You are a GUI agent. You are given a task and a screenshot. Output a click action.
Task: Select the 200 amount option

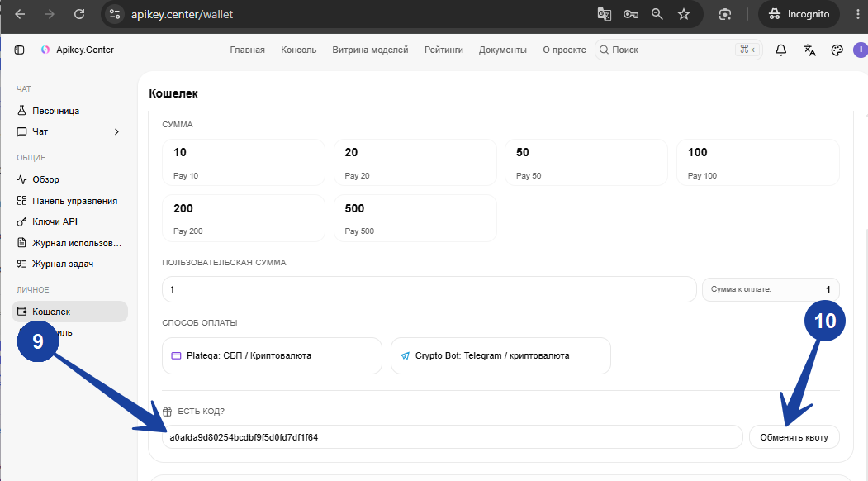[x=244, y=218]
